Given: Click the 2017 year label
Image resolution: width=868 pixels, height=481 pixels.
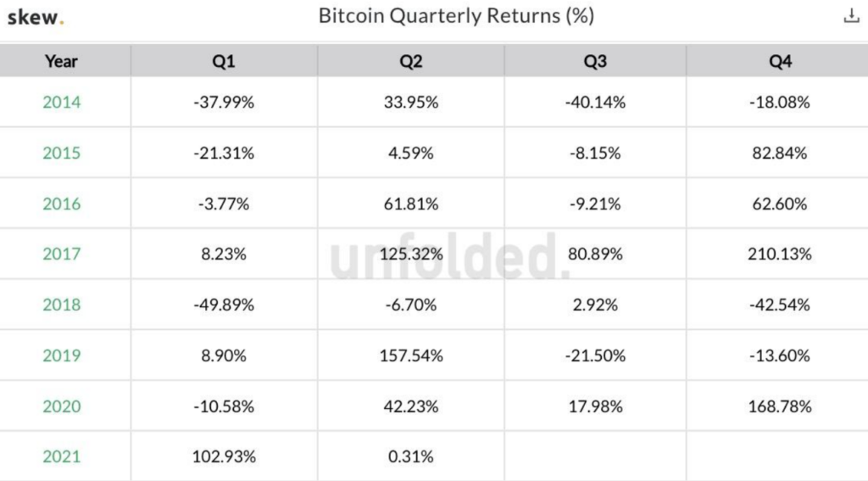Looking at the screenshot, I should pos(62,254).
